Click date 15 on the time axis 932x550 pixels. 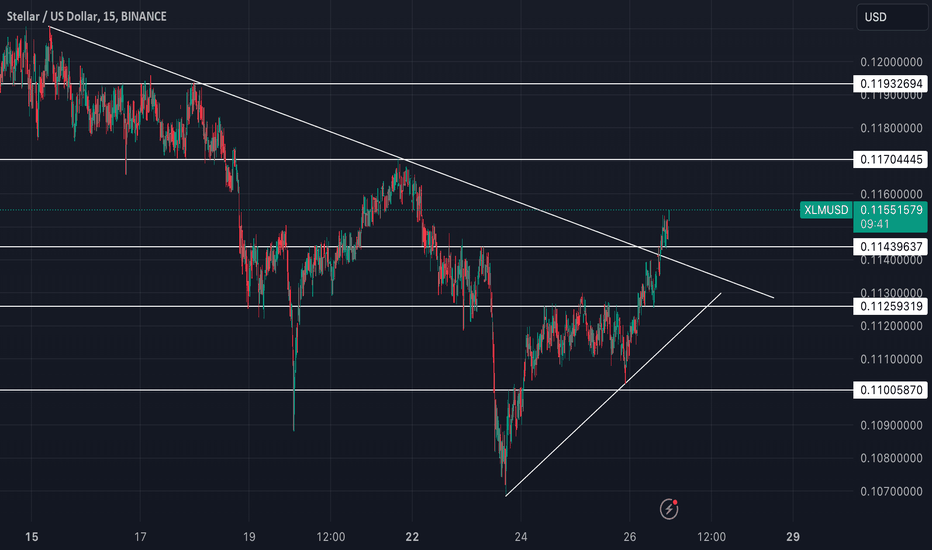point(32,537)
